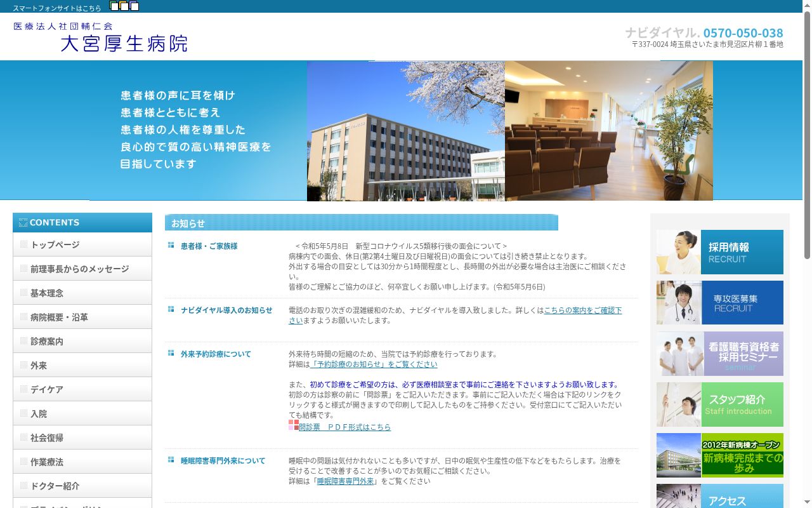
Task: Click the scrollbar up arrow
Action: pyautogui.click(x=807, y=5)
